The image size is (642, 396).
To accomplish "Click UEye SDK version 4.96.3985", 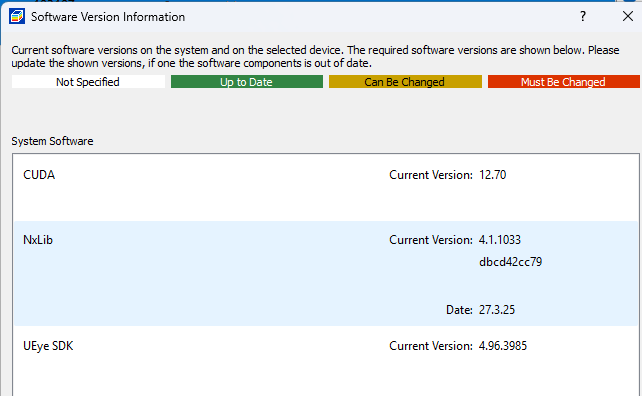I will click(503, 346).
